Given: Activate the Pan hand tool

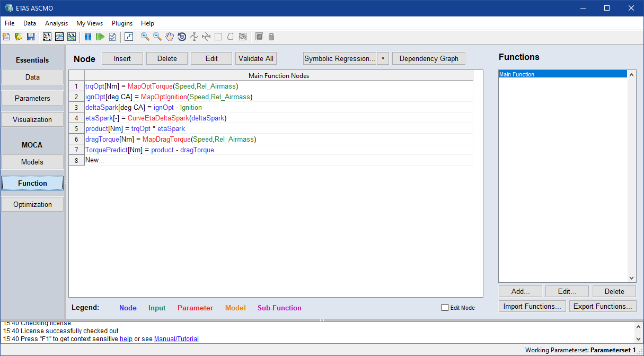Looking at the screenshot, I should [x=170, y=37].
